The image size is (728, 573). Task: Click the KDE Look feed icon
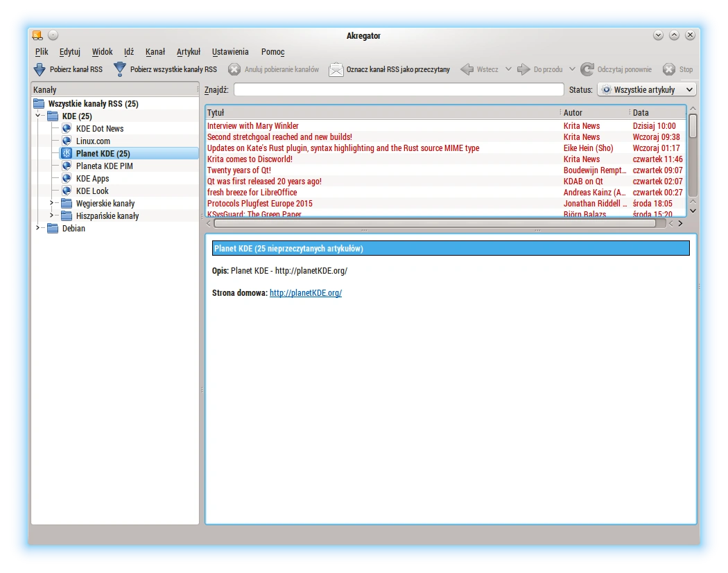[x=67, y=191]
